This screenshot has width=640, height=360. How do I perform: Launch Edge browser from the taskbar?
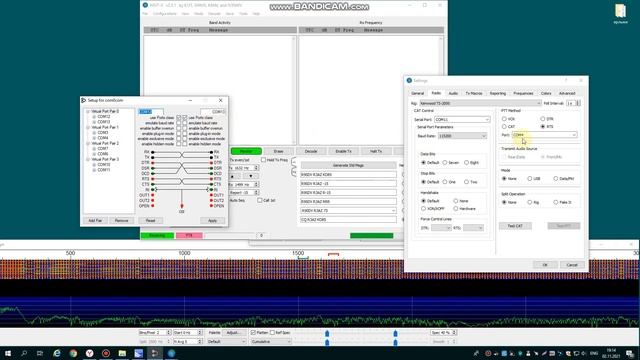point(57,353)
